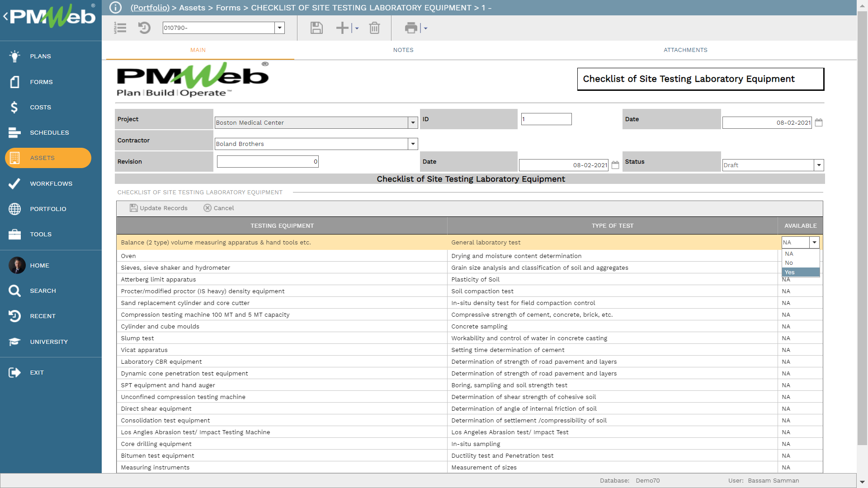Open the add-record dropdown arrow

pyautogui.click(x=357, y=28)
